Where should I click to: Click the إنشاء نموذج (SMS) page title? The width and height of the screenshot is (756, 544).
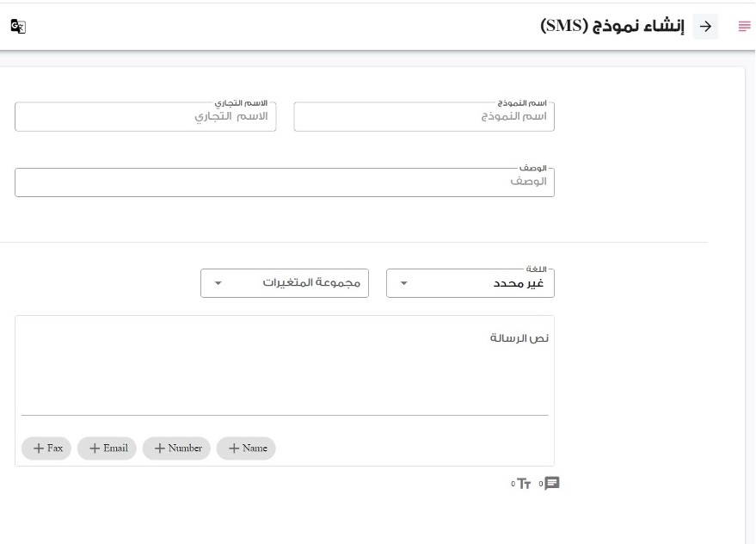point(612,26)
